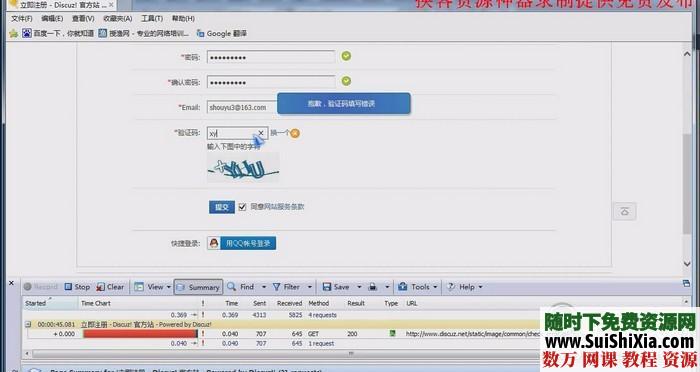
Task: Click the Email input field
Action: tap(242, 107)
